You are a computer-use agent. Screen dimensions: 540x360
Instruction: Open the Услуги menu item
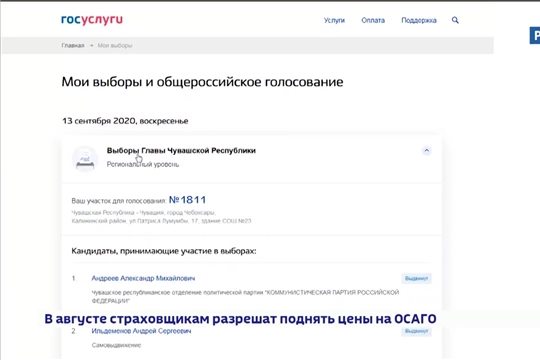[334, 20]
